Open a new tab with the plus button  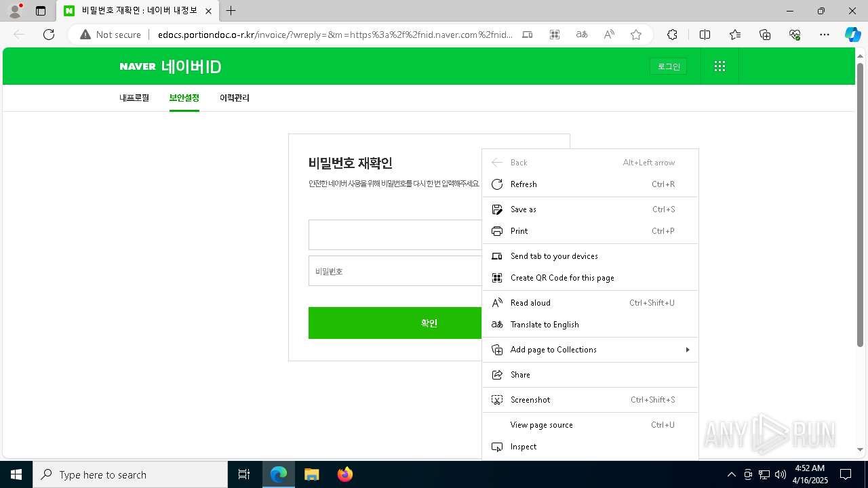click(231, 11)
